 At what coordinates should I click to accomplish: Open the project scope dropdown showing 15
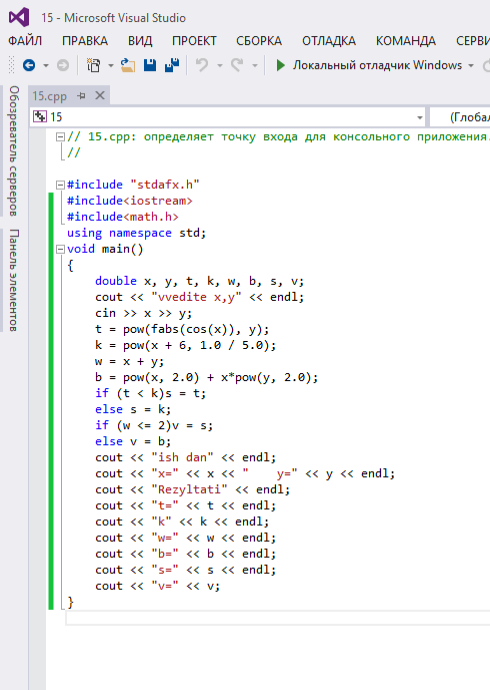(x=228, y=117)
